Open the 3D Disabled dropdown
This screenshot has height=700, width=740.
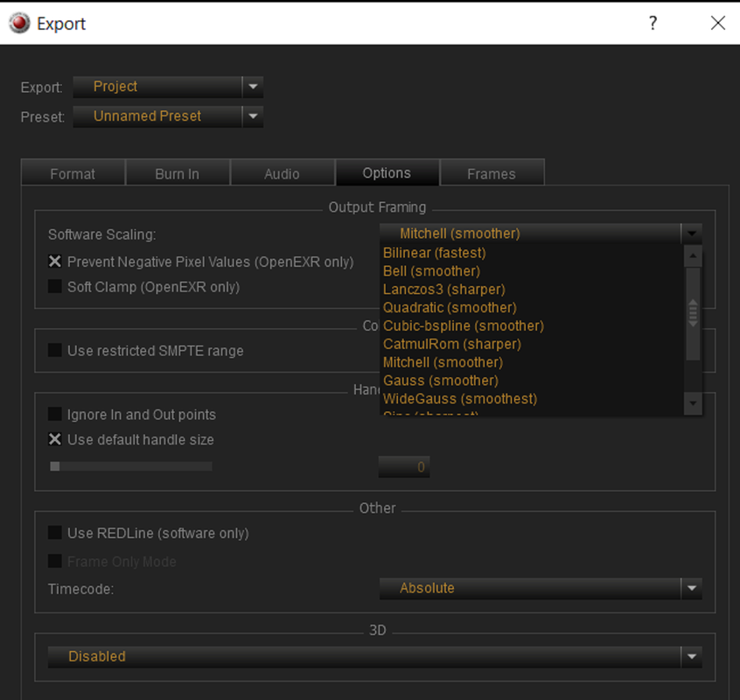[x=374, y=656]
